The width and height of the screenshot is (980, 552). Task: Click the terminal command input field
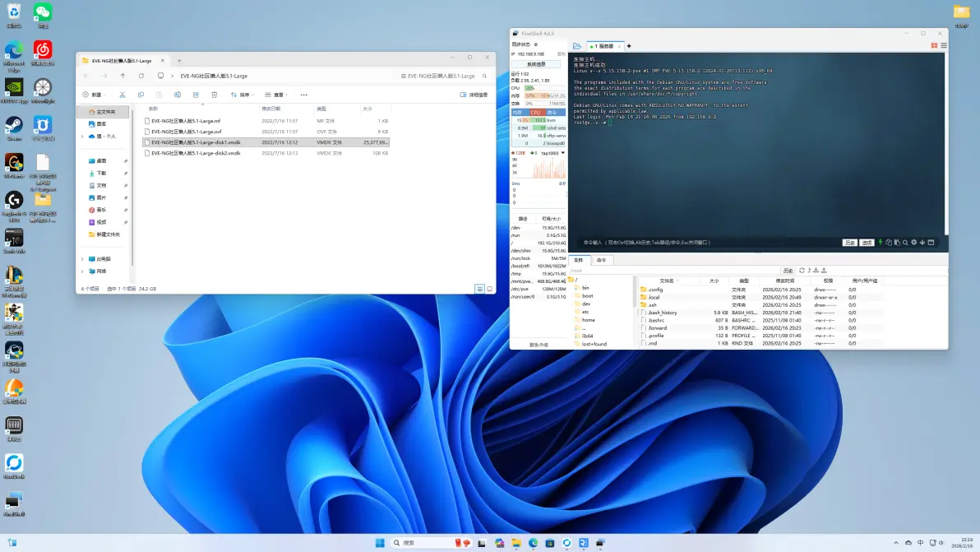[710, 243]
